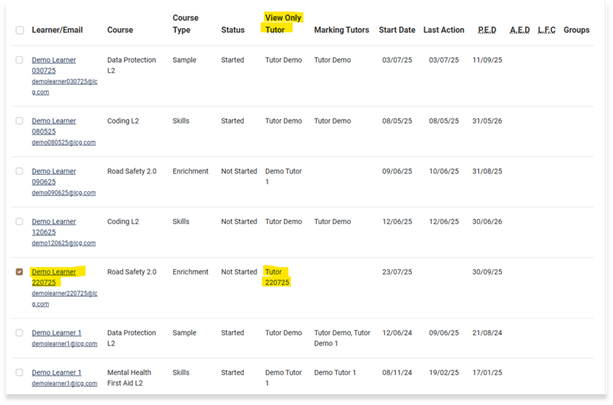Click the Last Action column header
Screen dimensions: 613x405
pyautogui.click(x=444, y=30)
